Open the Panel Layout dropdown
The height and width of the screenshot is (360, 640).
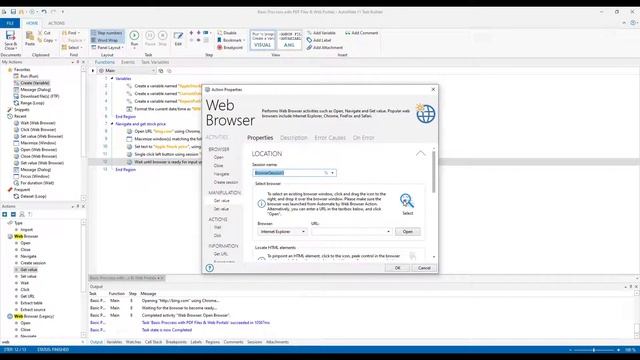click(107, 48)
